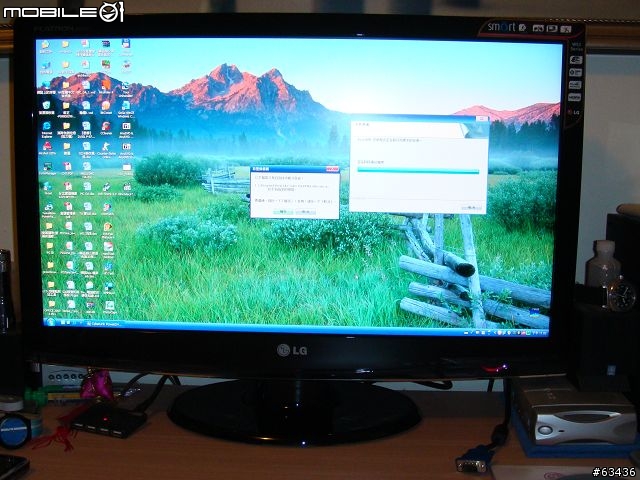Click the right cancel button in small dialog

(x=305, y=212)
